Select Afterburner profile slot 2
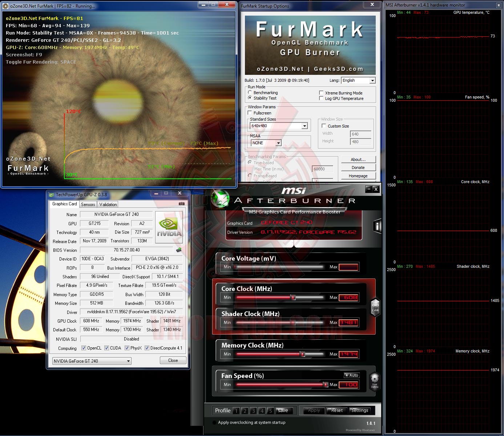 point(245,411)
